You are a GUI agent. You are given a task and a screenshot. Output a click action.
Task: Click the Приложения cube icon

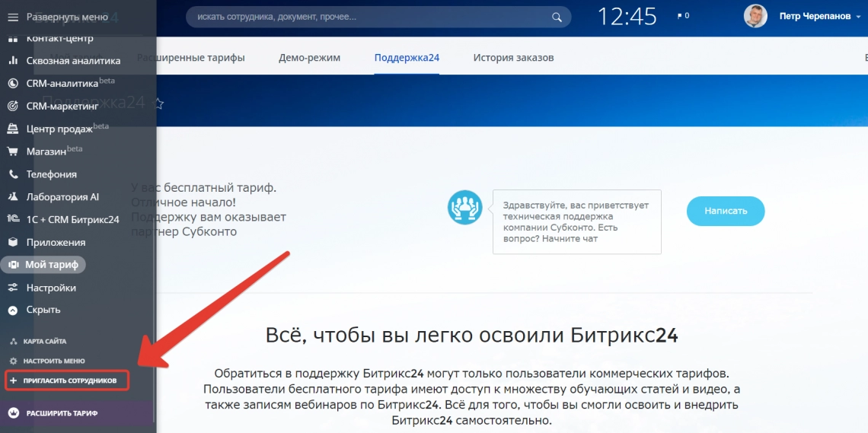[x=13, y=242]
